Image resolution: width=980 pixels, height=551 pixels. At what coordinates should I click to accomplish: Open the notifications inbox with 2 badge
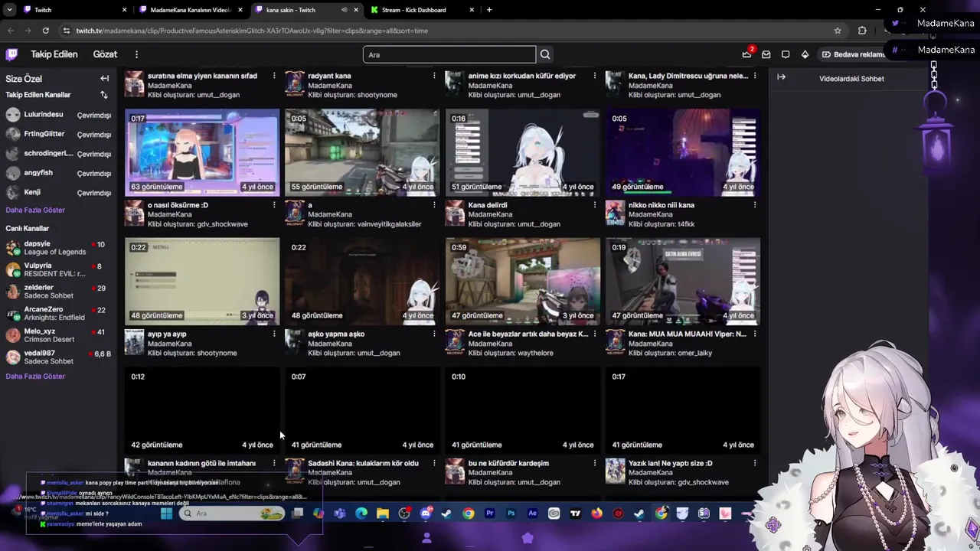746,54
